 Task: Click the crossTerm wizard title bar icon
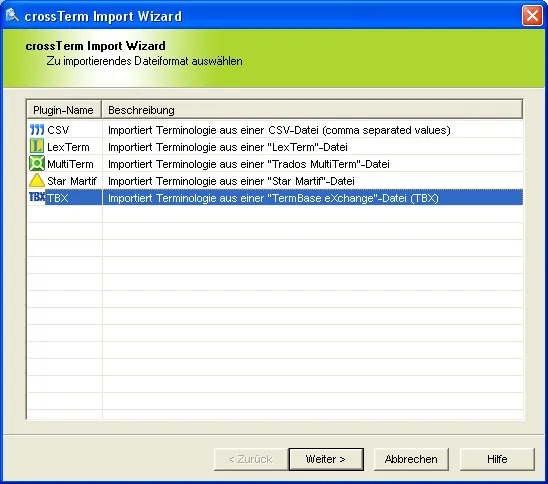pyautogui.click(x=12, y=15)
